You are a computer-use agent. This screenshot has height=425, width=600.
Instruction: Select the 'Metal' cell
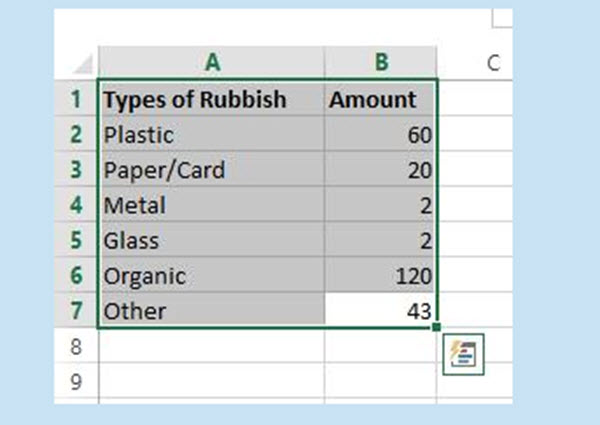212,205
